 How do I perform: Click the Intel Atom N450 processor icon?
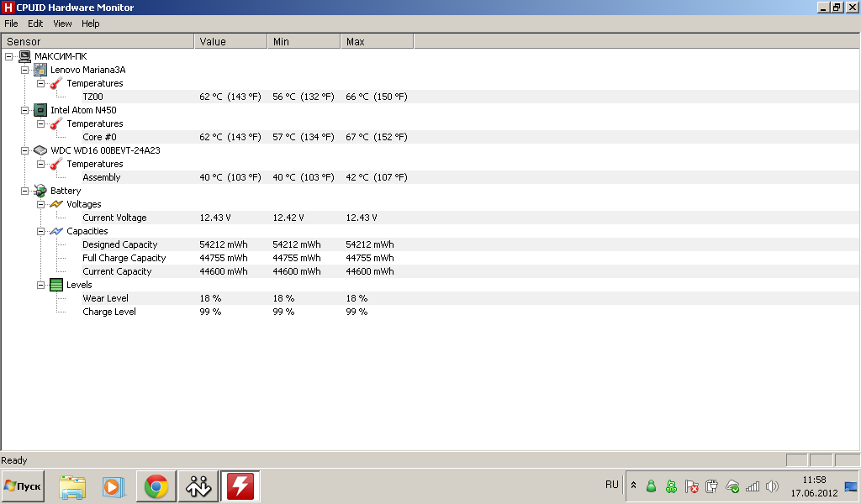(x=40, y=110)
